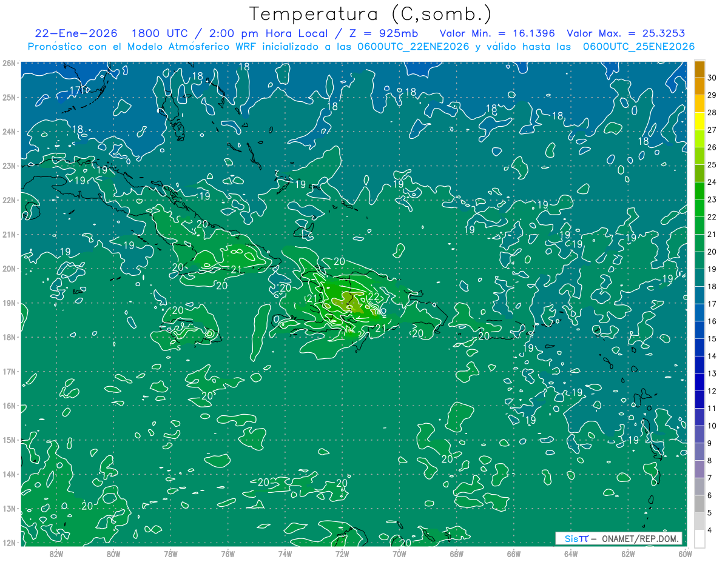Click the 82W longitude axis label

click(56, 554)
